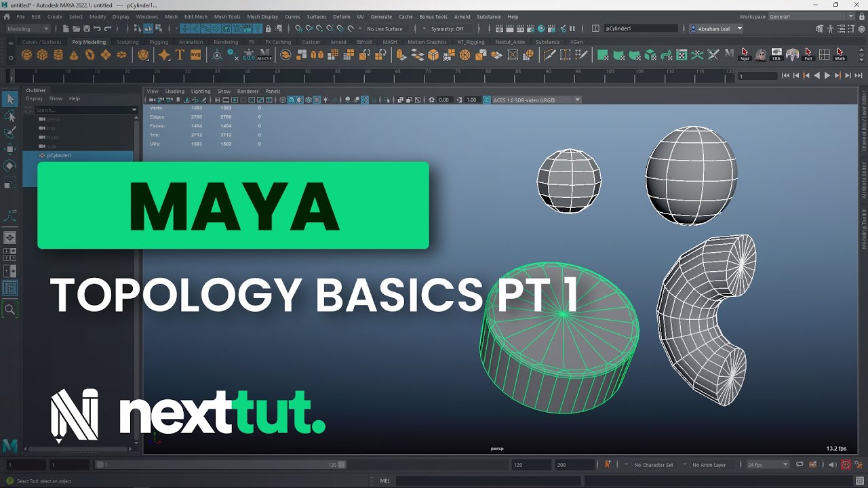
Task: Click the pCylinder1 name input field
Action: click(640, 28)
